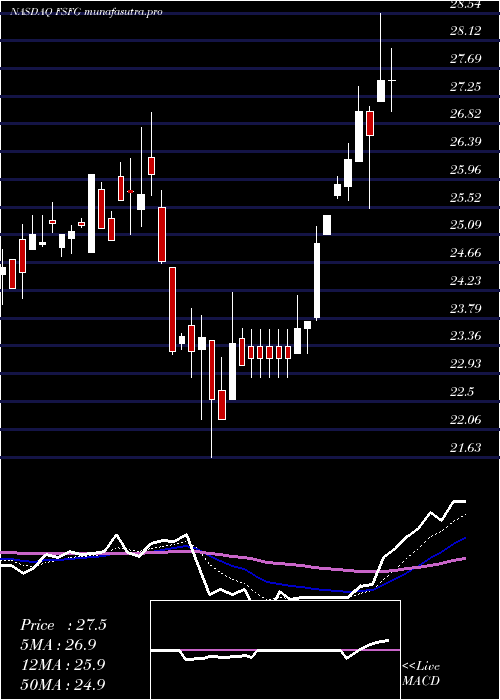500x700 pixels.
Task: Click the 26.82 price axis label
Action: point(466,114)
